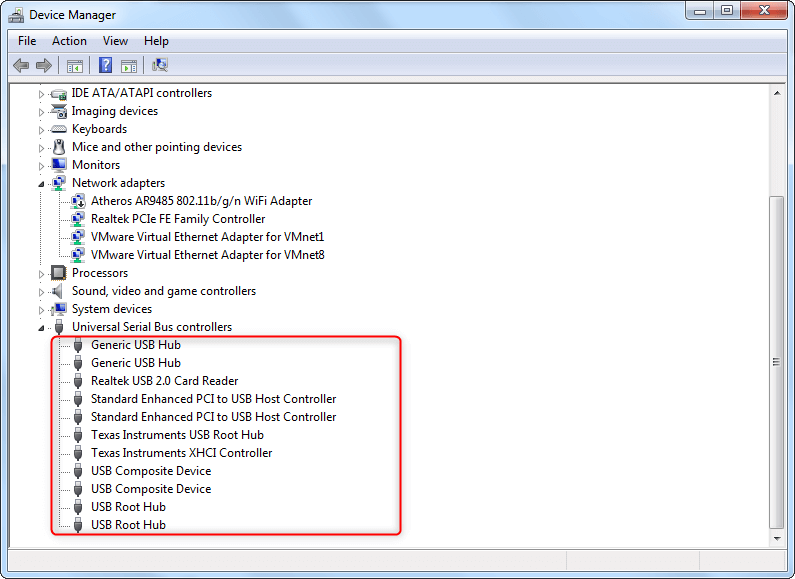795x579 pixels.
Task: Select System devices label
Action: pos(112,309)
